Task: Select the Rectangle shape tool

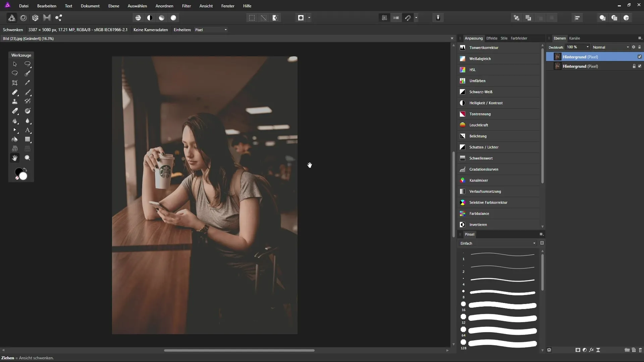Action: pyautogui.click(x=28, y=139)
